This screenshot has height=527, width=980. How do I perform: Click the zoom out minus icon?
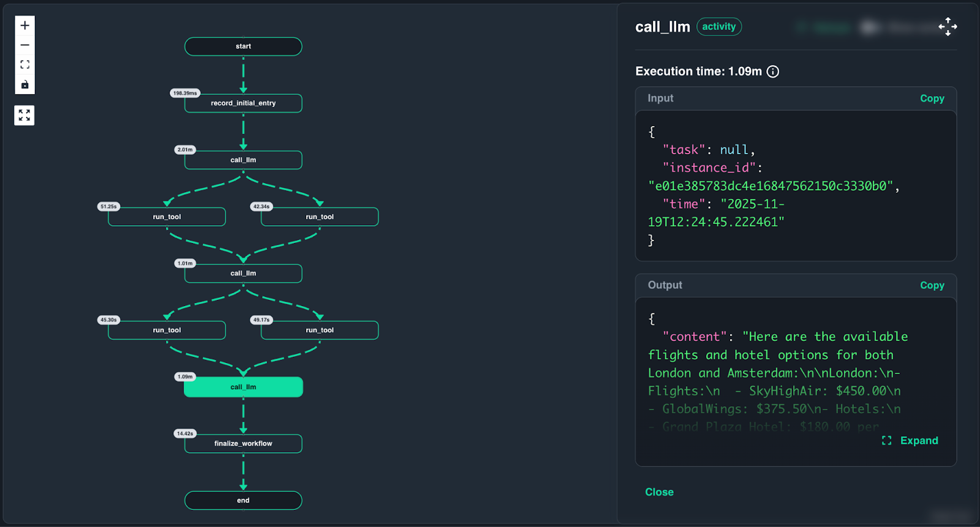point(24,45)
